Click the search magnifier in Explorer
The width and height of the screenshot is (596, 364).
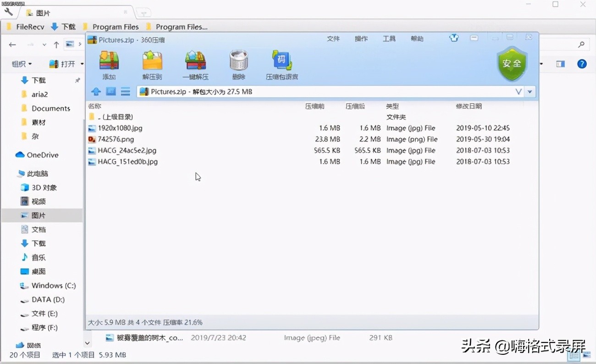tap(581, 44)
